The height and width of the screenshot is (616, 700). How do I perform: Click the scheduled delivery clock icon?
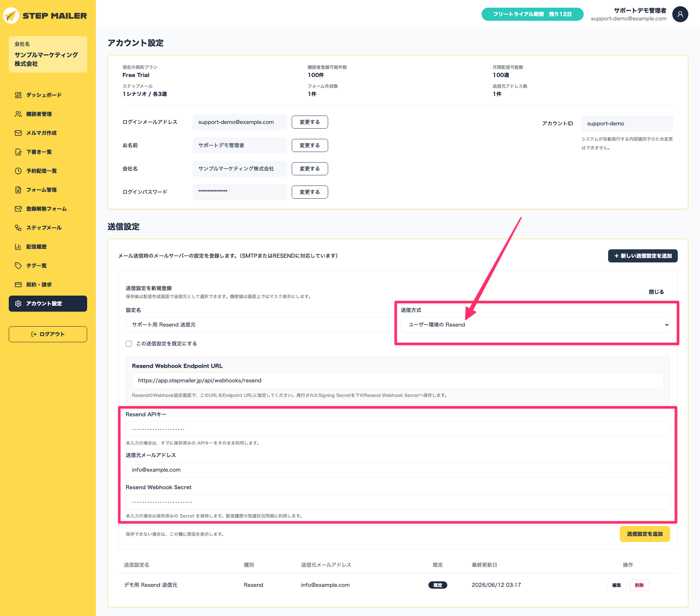(x=18, y=171)
